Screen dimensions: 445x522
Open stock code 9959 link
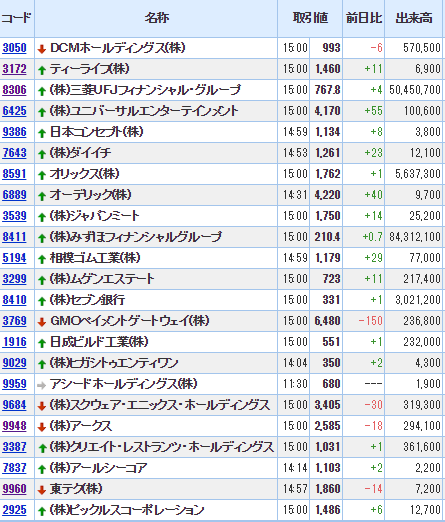coord(14,384)
